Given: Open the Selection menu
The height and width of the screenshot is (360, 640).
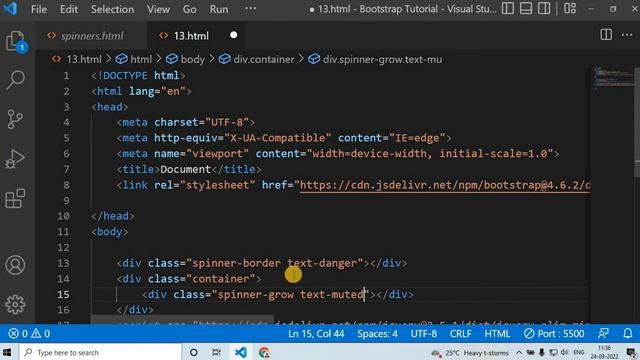Looking at the screenshot, I should pyautogui.click(x=112, y=9).
